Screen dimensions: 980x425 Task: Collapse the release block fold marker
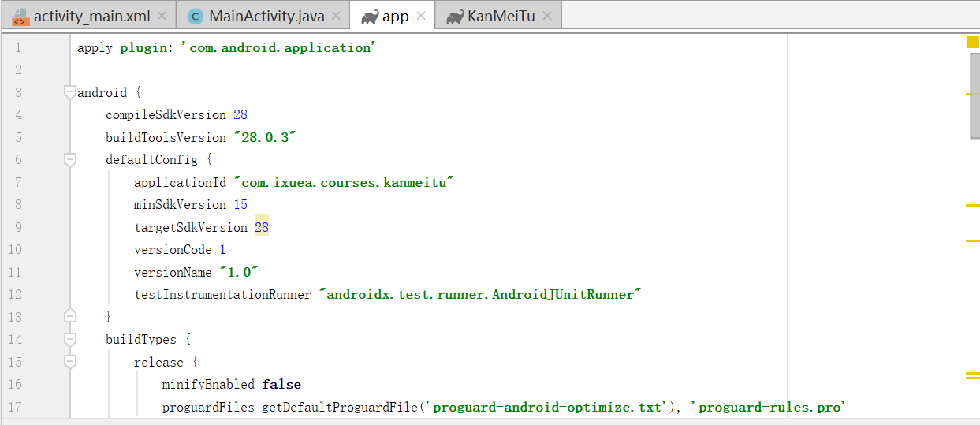coord(70,361)
